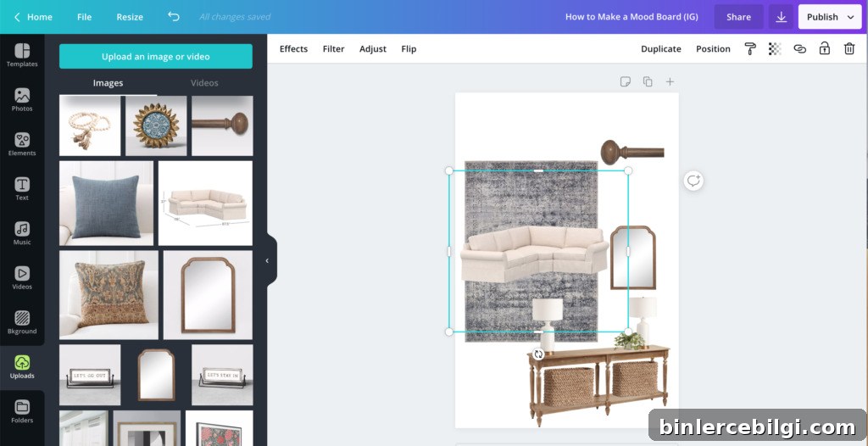Open the Adjust options

pyautogui.click(x=373, y=49)
